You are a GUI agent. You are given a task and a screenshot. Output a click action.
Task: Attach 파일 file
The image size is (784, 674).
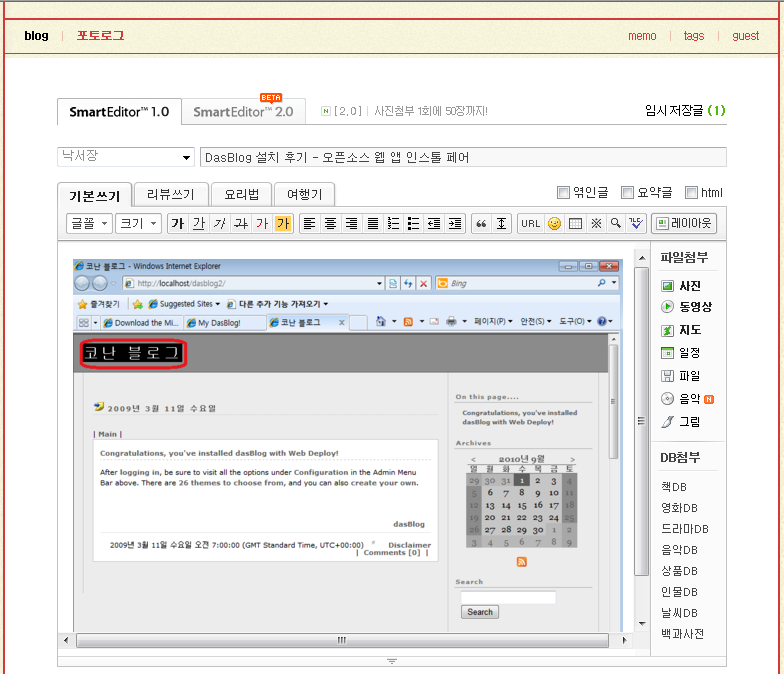pos(680,376)
